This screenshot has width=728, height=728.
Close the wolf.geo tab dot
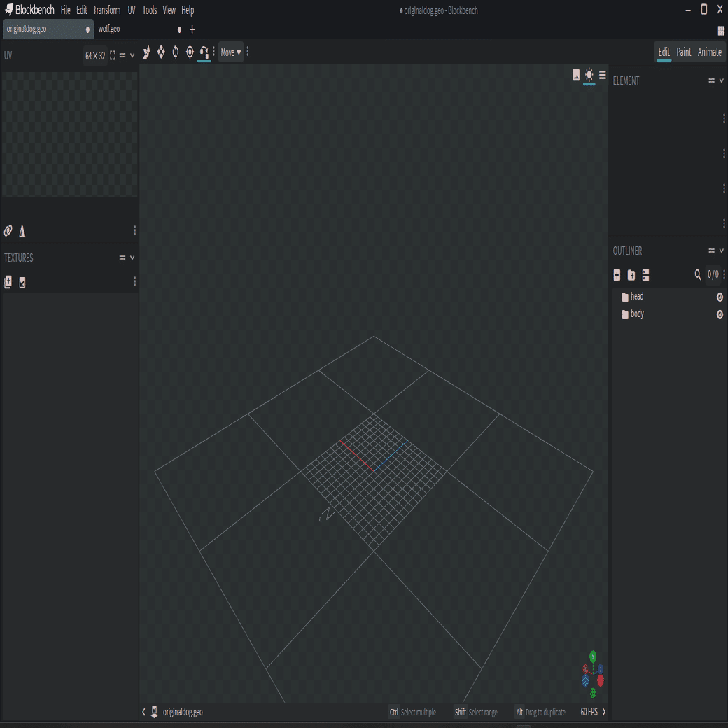(x=179, y=29)
